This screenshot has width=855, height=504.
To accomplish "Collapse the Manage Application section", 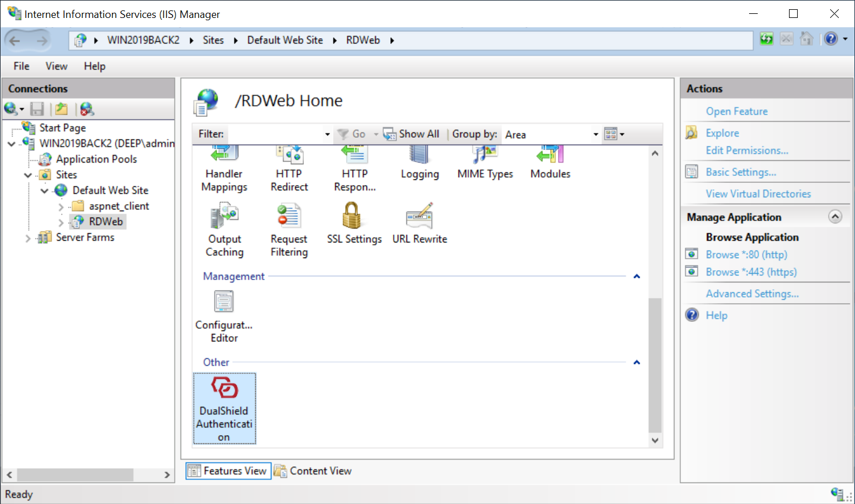I will 834,217.
